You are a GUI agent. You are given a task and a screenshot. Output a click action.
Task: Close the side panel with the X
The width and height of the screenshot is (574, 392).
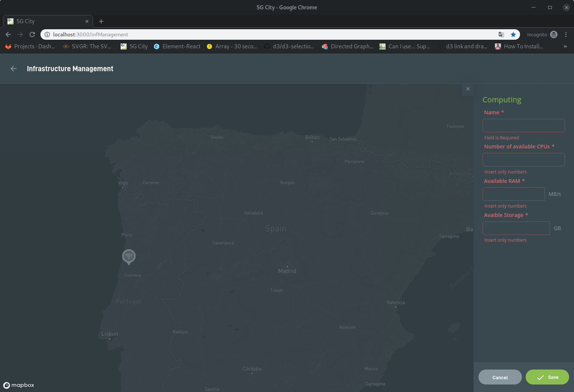(468, 89)
